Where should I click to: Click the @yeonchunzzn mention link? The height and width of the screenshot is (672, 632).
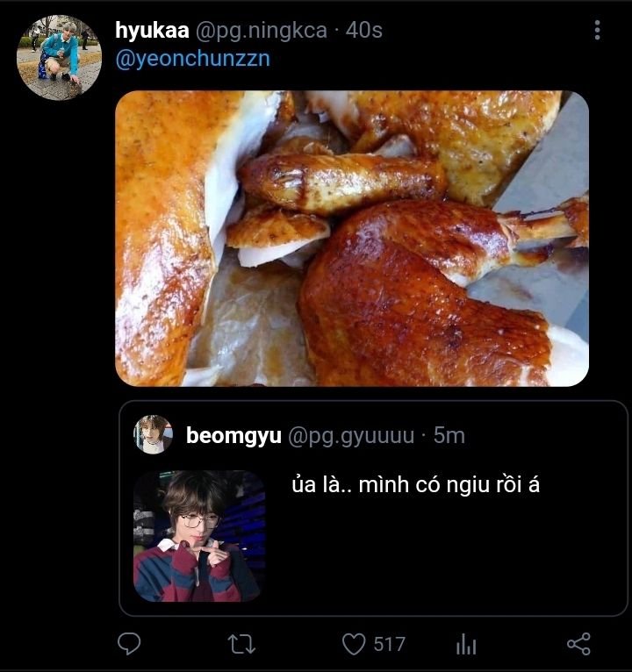(x=192, y=59)
